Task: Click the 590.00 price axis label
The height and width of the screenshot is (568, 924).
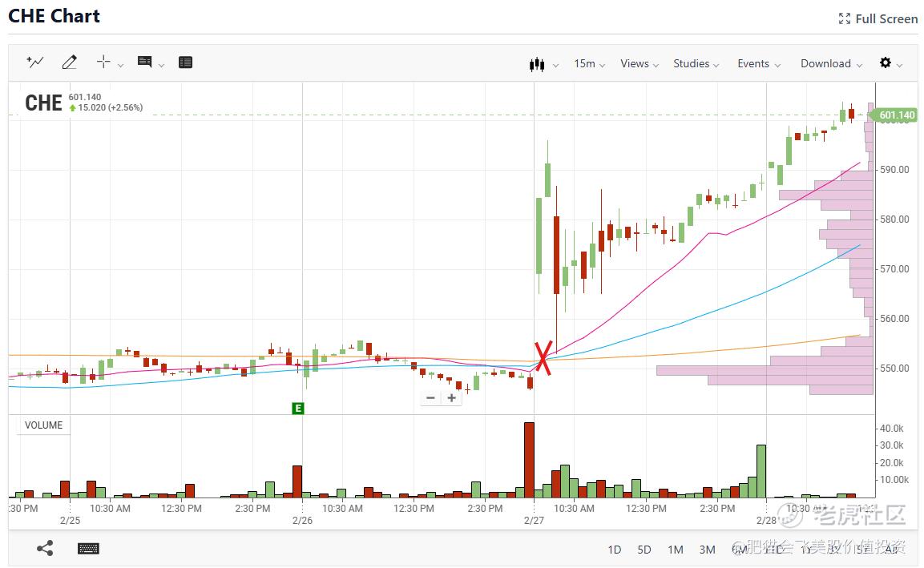Action: point(894,170)
